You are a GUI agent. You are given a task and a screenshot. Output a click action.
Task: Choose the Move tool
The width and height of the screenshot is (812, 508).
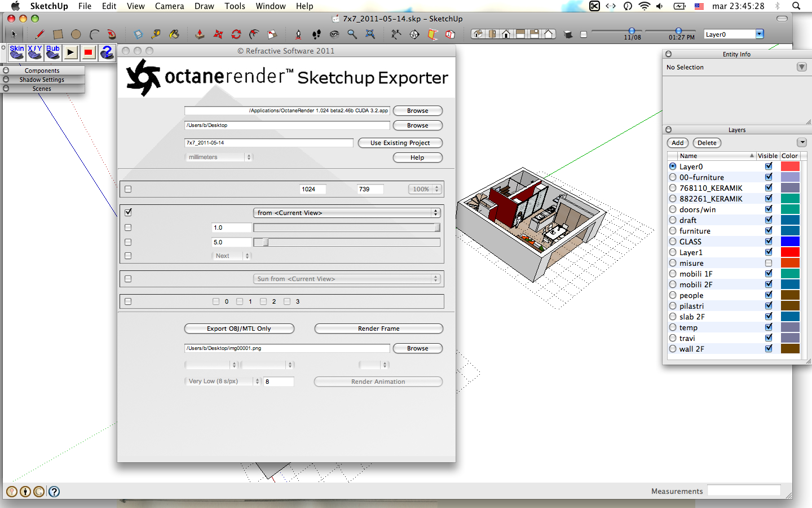click(x=218, y=34)
